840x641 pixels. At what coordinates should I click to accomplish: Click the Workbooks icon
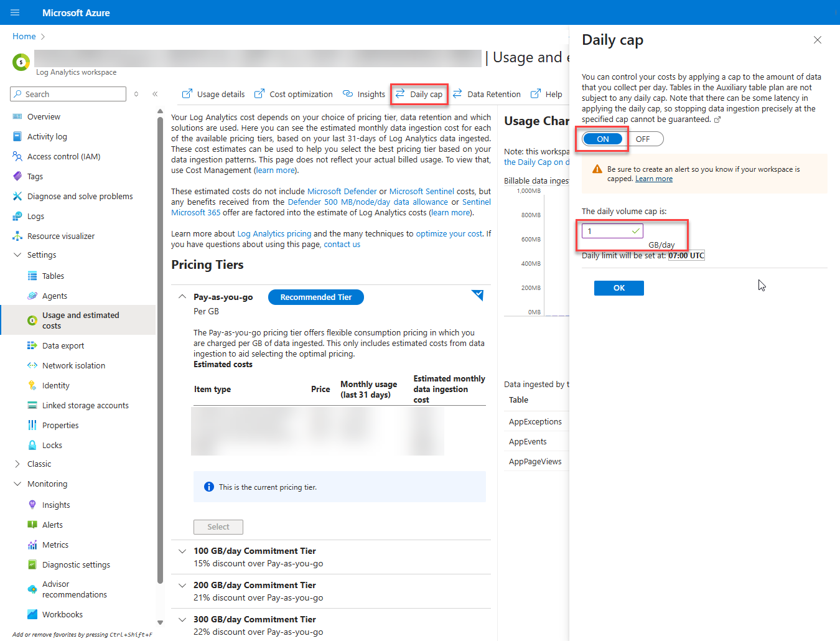(32, 614)
